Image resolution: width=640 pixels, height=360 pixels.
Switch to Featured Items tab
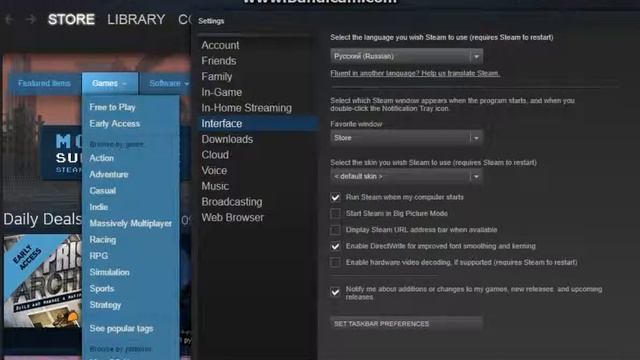[44, 83]
